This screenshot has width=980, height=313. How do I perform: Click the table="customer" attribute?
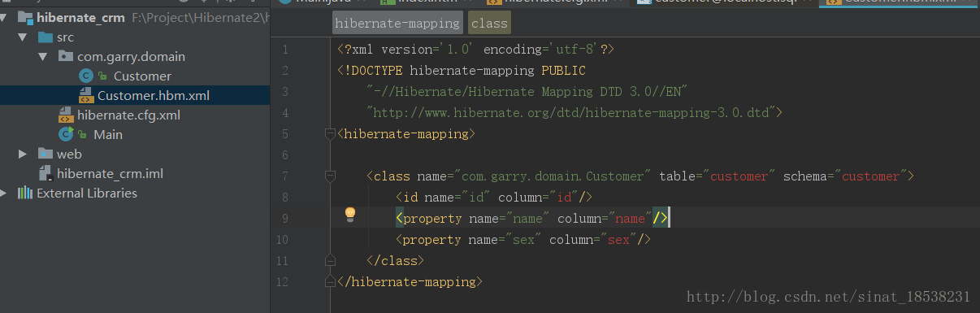(718, 176)
